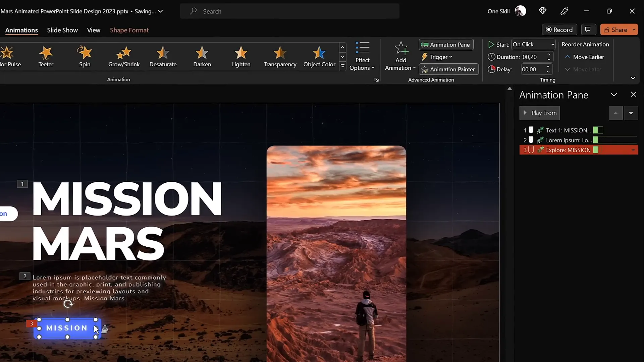
Task: Open the Start timing dropdown
Action: (x=533, y=45)
